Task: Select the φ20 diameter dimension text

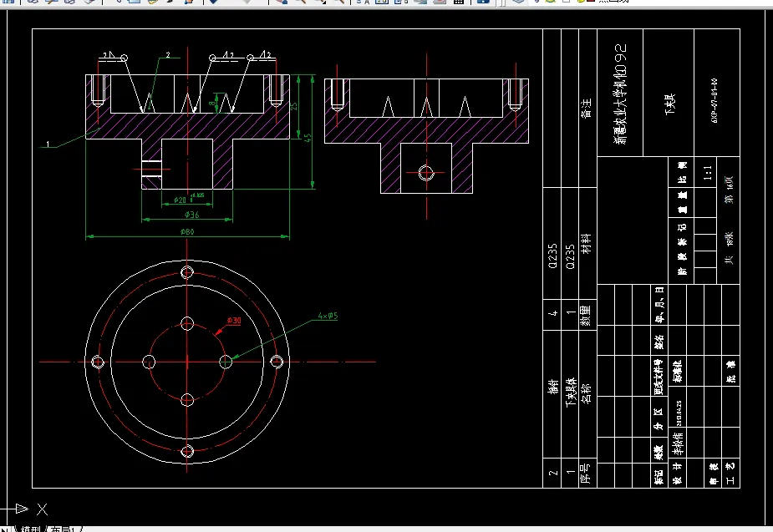Action: (x=180, y=200)
